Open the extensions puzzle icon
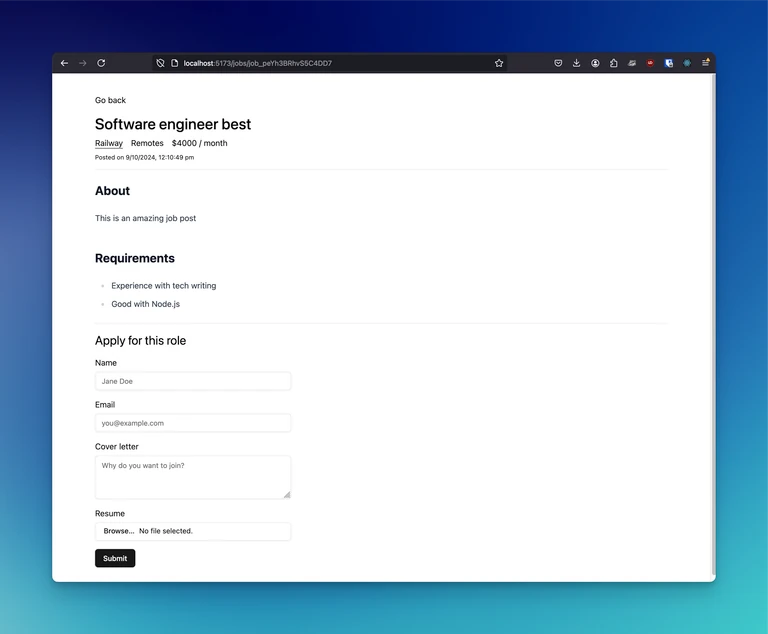Screen dimensions: 768x634 tap(614, 63)
